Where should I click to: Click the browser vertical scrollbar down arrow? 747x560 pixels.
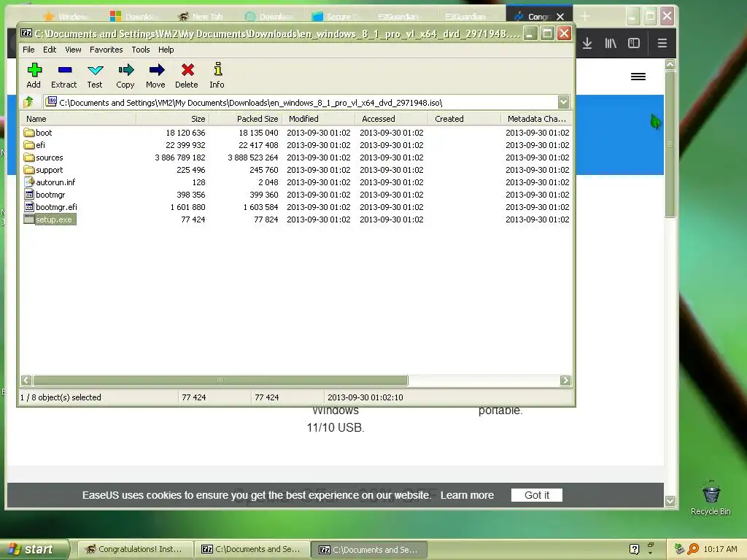670,501
